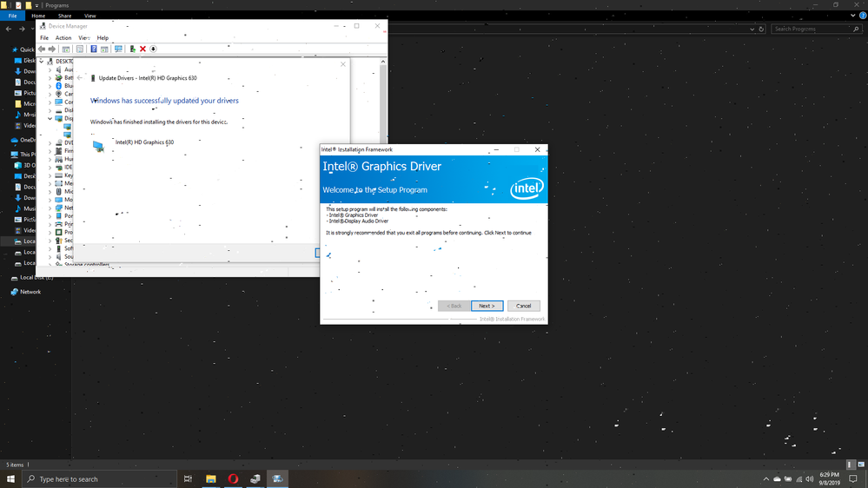Screen dimensions: 868x488
Task: Click OneDrive cloud icon in system tray
Action: click(x=778, y=479)
